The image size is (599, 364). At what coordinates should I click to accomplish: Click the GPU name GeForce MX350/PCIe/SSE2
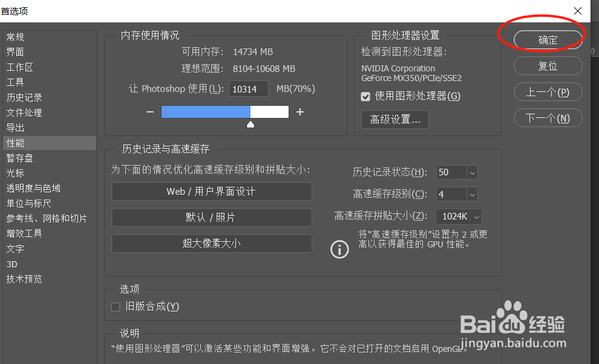point(411,78)
